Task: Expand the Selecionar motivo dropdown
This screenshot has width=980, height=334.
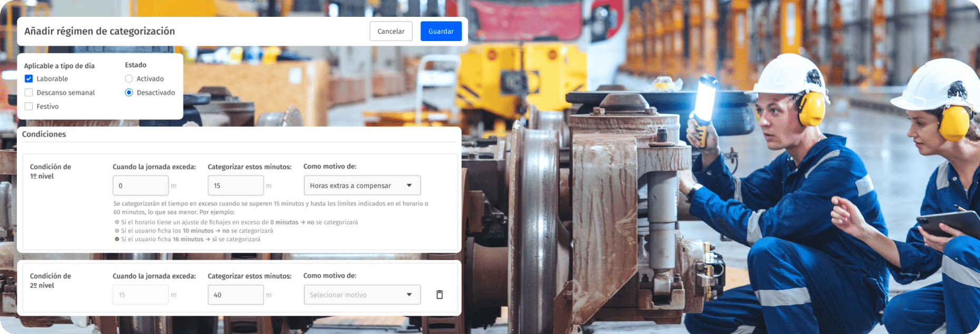Action: click(x=362, y=295)
